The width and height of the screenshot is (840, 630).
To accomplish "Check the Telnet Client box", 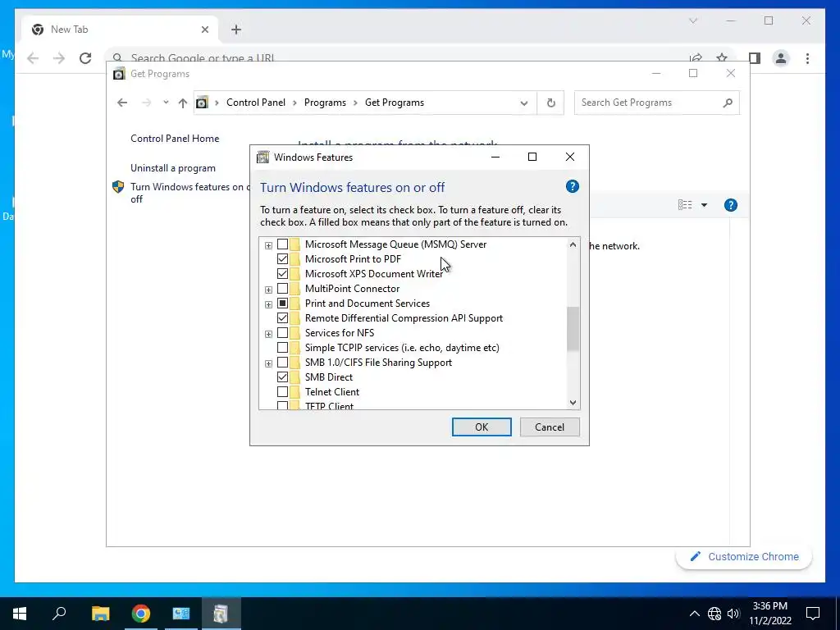I will (x=282, y=392).
